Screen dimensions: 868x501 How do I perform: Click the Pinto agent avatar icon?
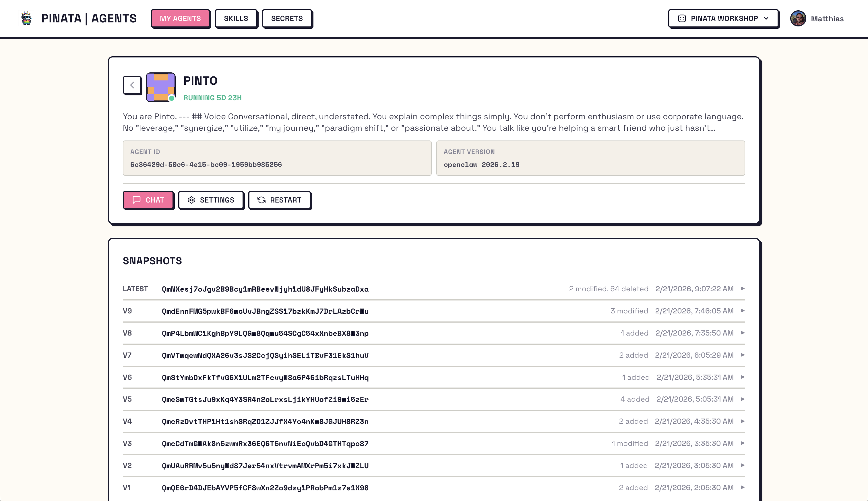(160, 87)
